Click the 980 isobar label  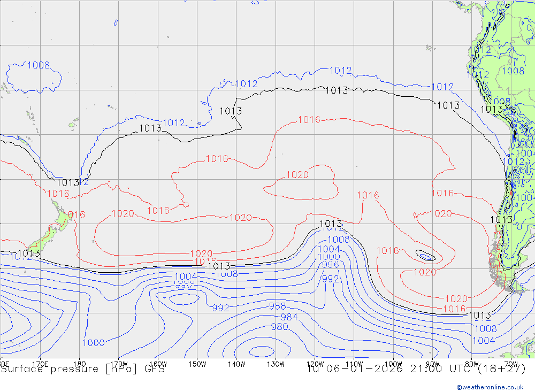(279, 327)
